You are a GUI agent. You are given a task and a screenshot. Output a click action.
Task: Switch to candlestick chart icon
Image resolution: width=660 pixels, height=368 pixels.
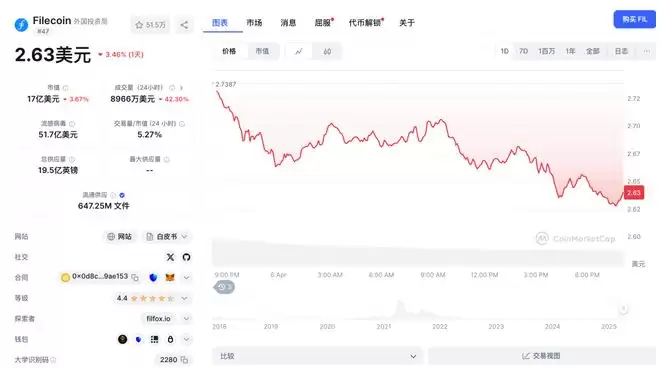[327, 52]
